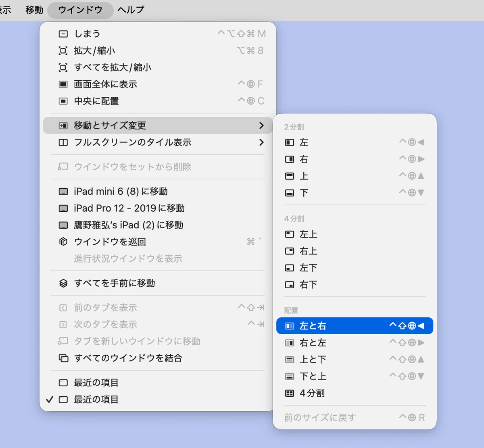Click the 左上 quarter-tile icon
484x448 pixels.
coord(290,234)
